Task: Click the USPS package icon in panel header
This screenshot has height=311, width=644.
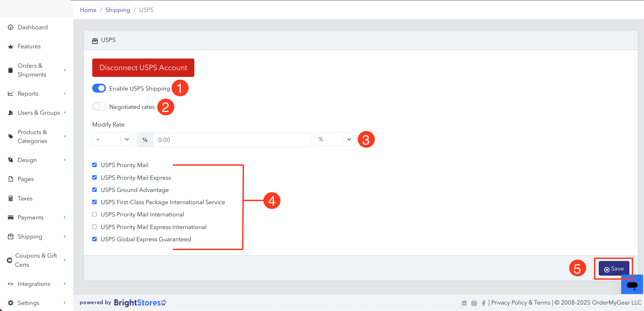Action: point(95,41)
